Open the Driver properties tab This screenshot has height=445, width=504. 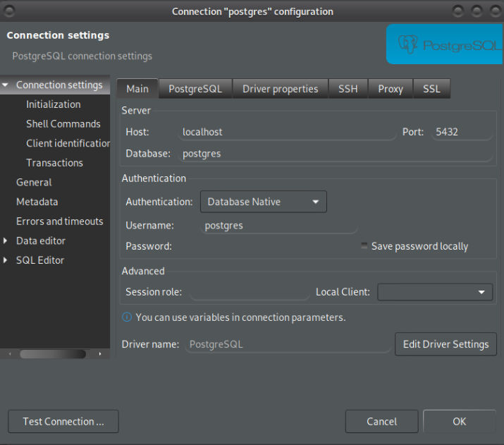(281, 89)
